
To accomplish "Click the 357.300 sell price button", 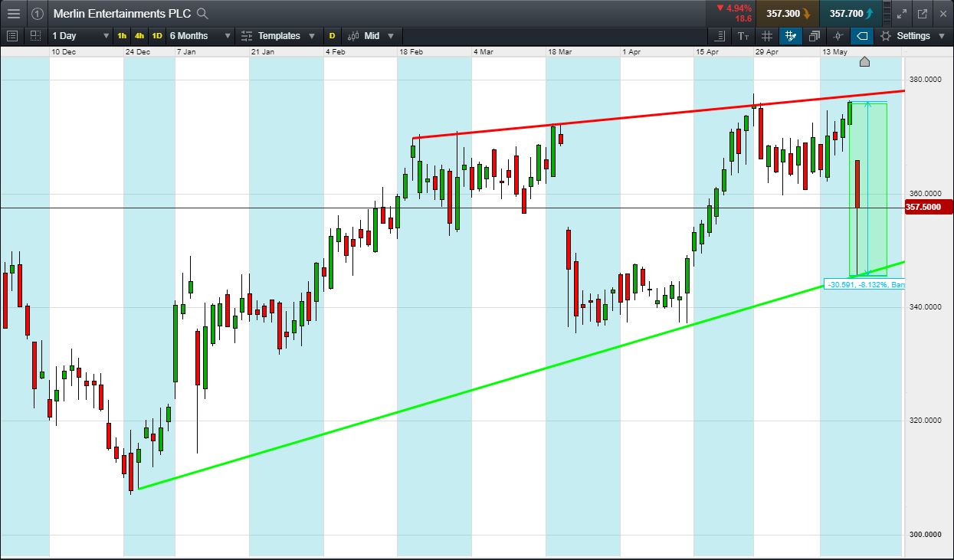I will tap(787, 13).
